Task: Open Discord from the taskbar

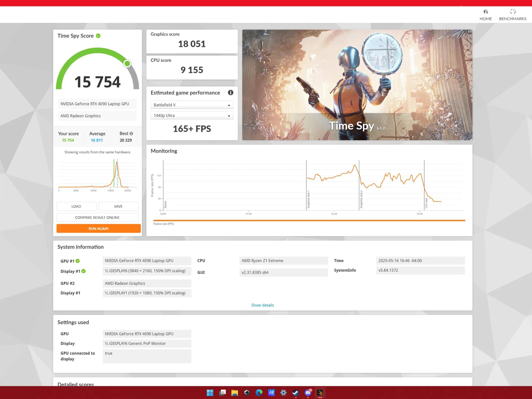Action: pos(308,393)
